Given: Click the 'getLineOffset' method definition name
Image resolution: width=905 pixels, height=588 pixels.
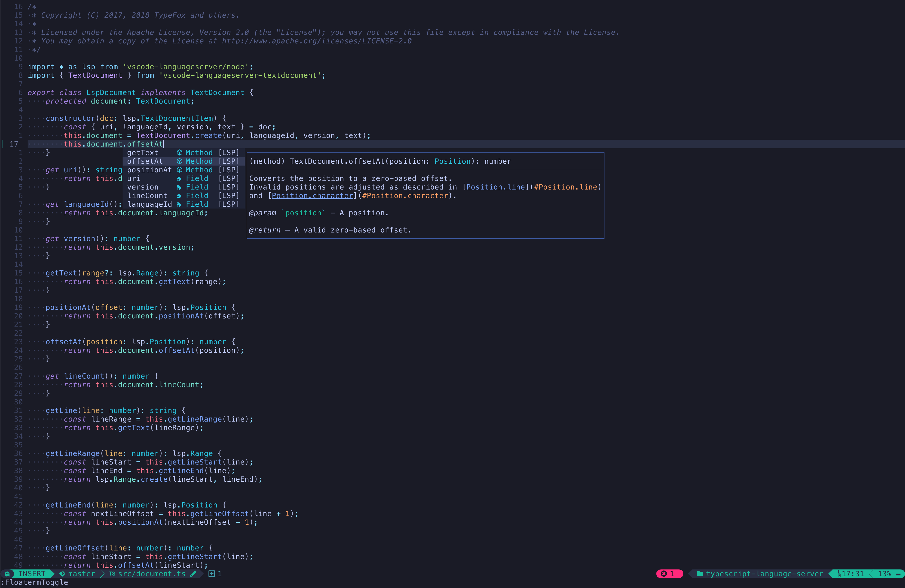Looking at the screenshot, I should coord(75,548).
